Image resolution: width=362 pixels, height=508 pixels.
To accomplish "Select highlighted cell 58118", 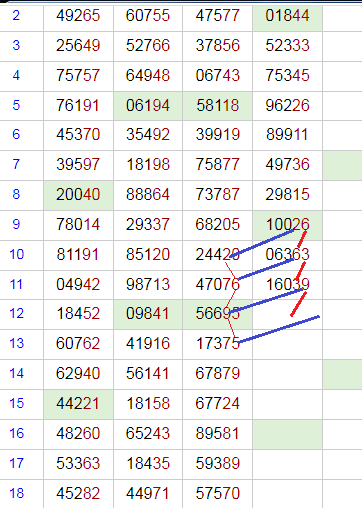I will [x=218, y=106].
